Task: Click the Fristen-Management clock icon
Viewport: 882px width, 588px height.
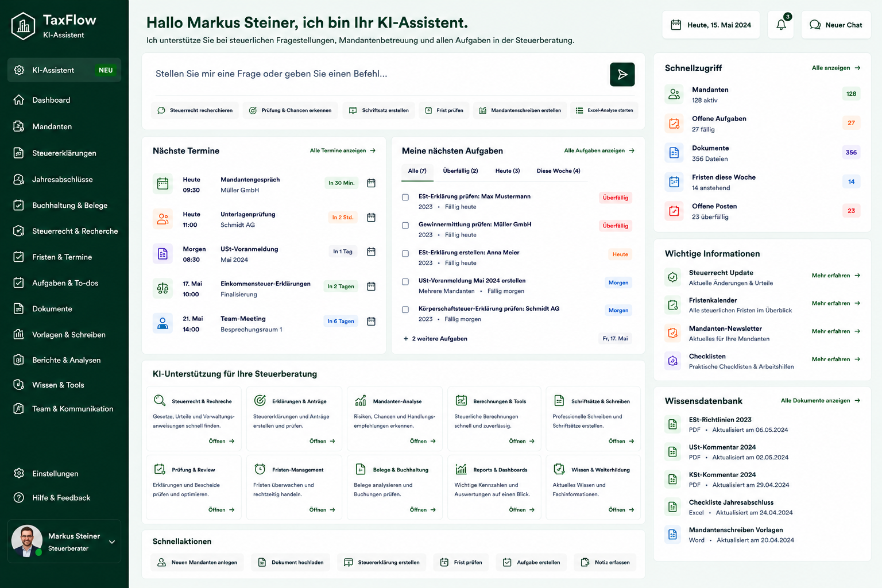Action: [260, 469]
